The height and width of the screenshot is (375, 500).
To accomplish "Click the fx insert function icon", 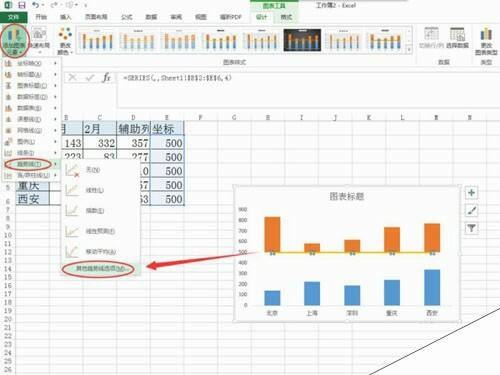I will click(x=106, y=78).
